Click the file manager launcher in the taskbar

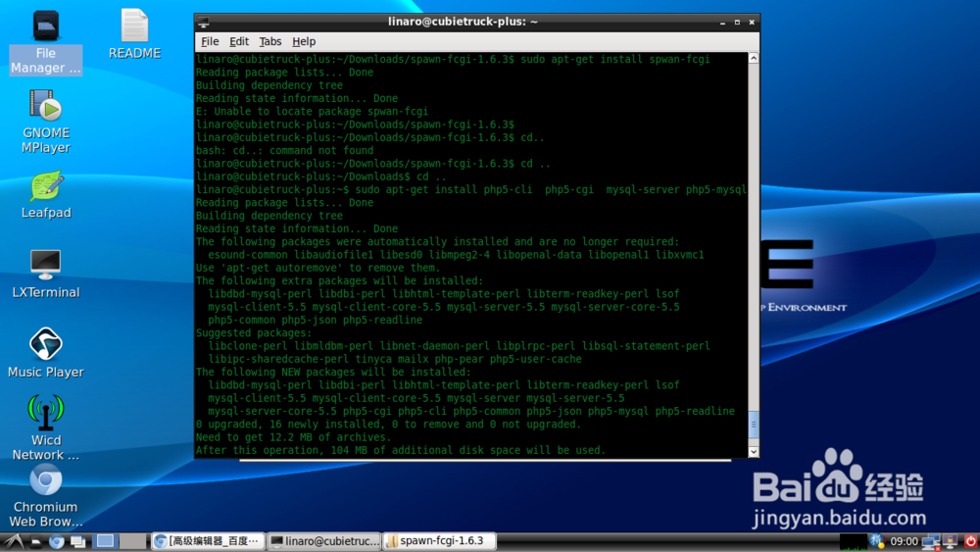click(36, 541)
